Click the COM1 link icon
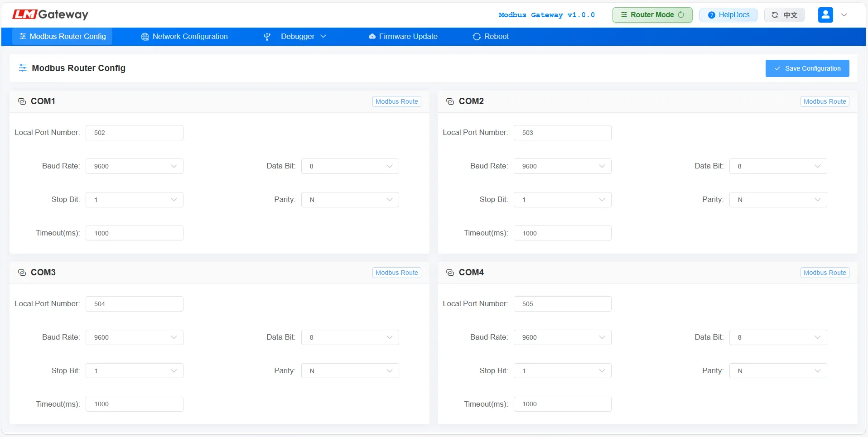Image resolution: width=868 pixels, height=437 pixels. click(x=22, y=101)
